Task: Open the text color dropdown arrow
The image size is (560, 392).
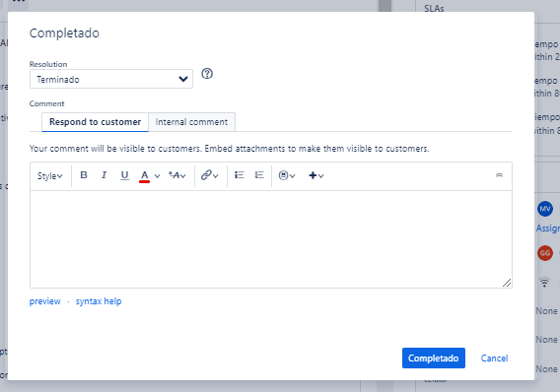Action: coord(157,176)
